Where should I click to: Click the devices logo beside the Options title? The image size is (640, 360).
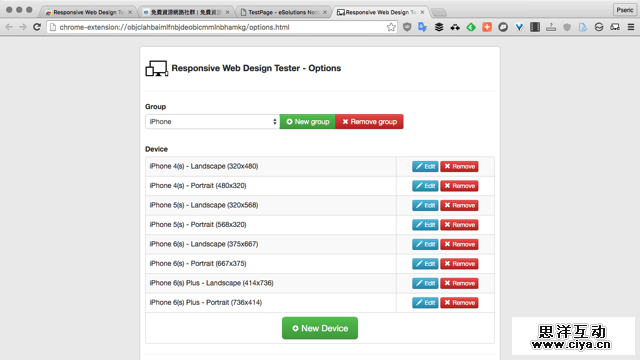[x=157, y=69]
